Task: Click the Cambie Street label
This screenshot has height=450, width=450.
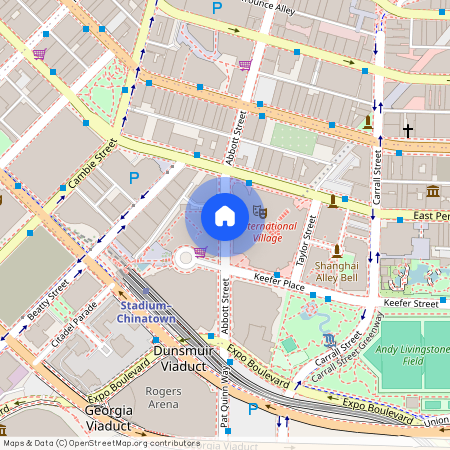Action: 93,163
